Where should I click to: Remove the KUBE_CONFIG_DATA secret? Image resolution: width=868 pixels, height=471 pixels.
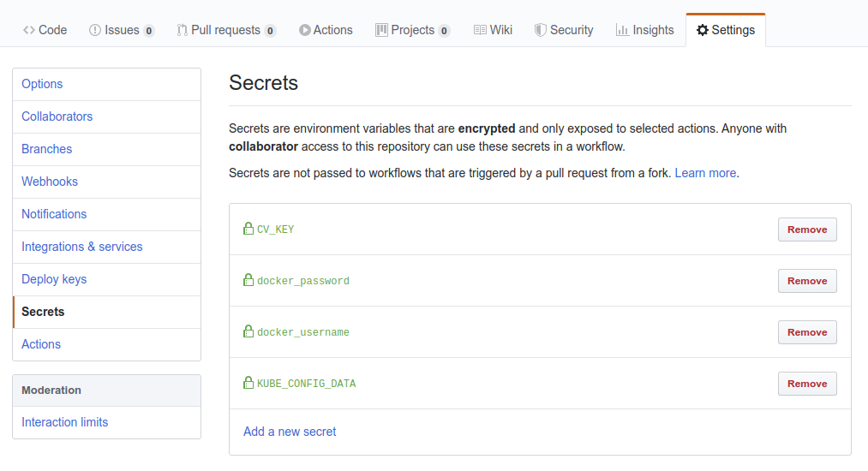point(807,384)
